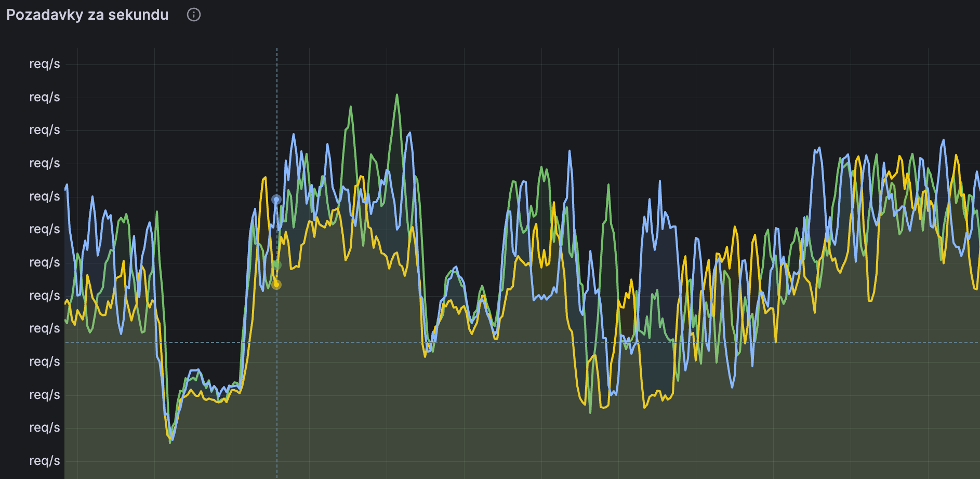
Task: Click the yellow peak just left of the crosshair
Action: point(265,178)
